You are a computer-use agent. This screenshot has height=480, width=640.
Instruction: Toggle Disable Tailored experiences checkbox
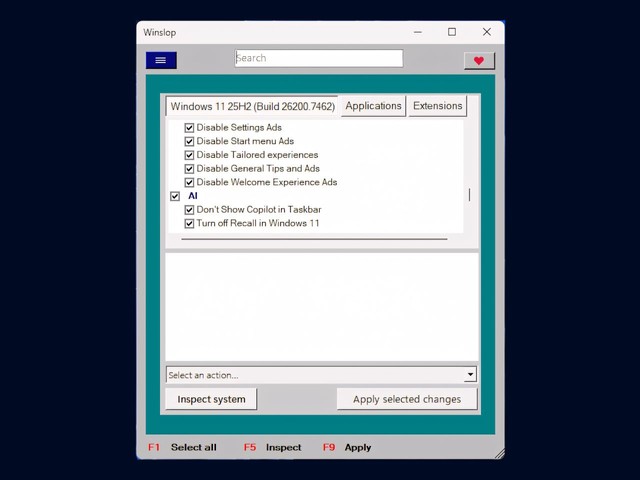coord(189,155)
